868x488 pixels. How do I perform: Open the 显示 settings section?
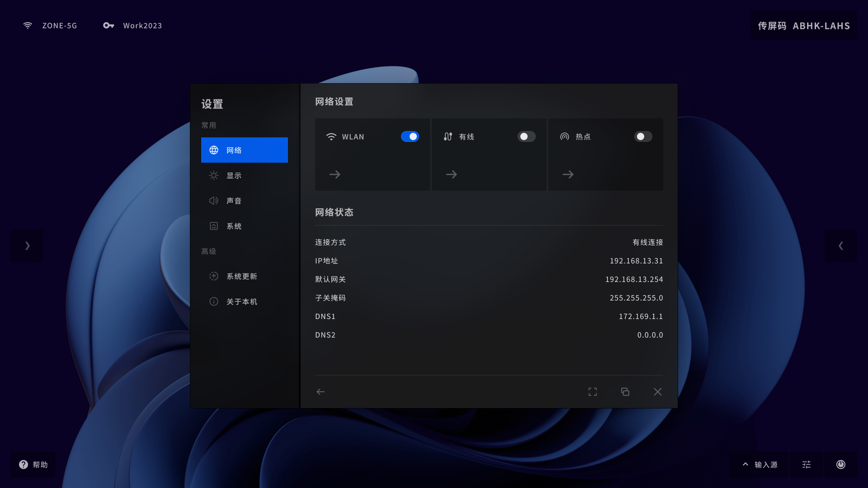(244, 175)
